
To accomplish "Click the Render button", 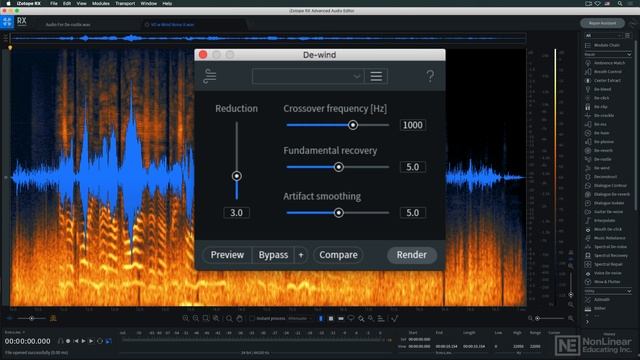I will 411,255.
